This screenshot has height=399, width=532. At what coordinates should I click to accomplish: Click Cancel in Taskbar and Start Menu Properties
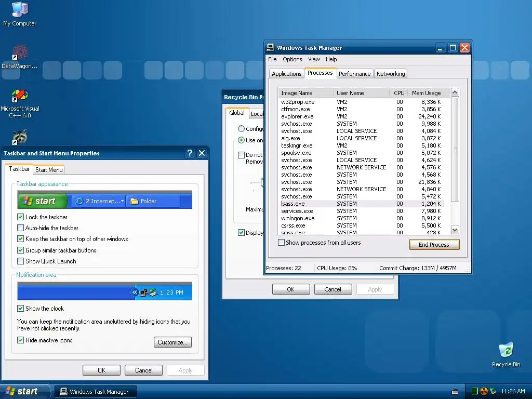tap(143, 370)
